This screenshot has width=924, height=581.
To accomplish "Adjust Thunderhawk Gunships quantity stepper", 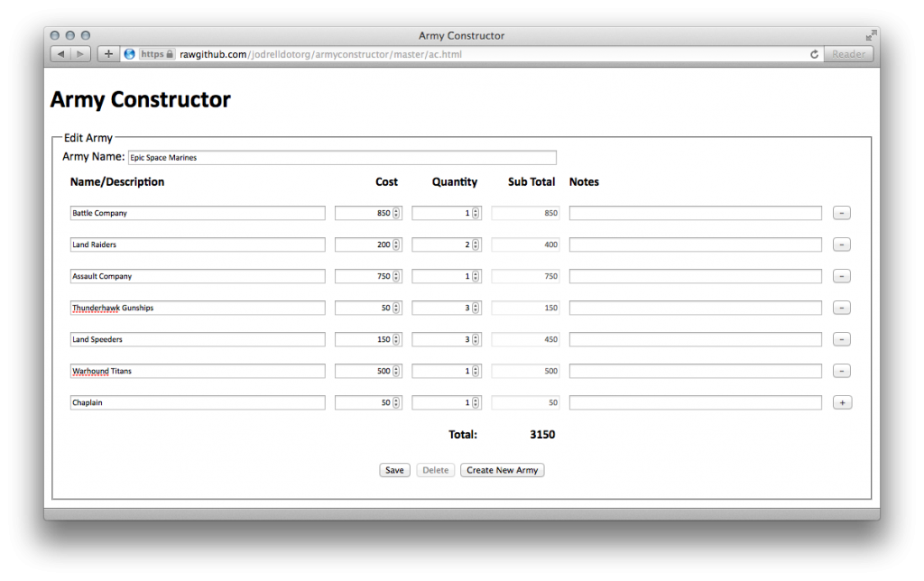I will 476,308.
